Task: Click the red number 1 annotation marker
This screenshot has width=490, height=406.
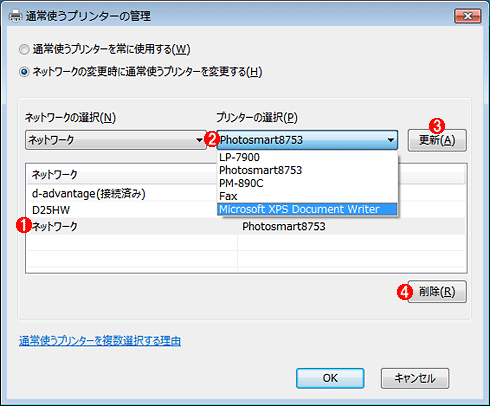Action: (x=23, y=226)
